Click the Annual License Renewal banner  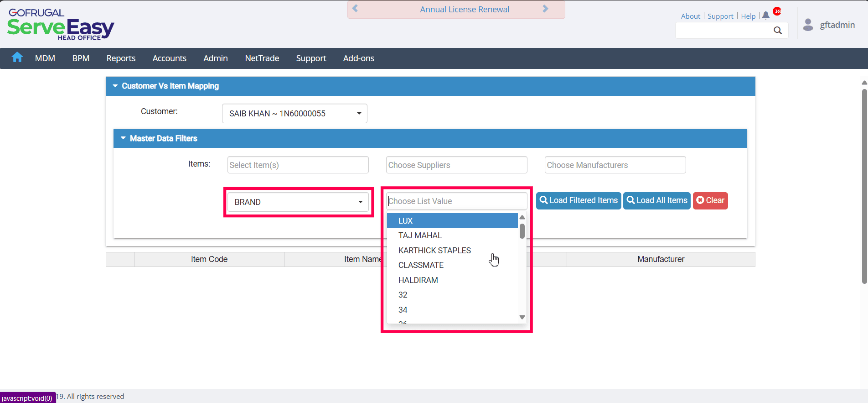465,10
